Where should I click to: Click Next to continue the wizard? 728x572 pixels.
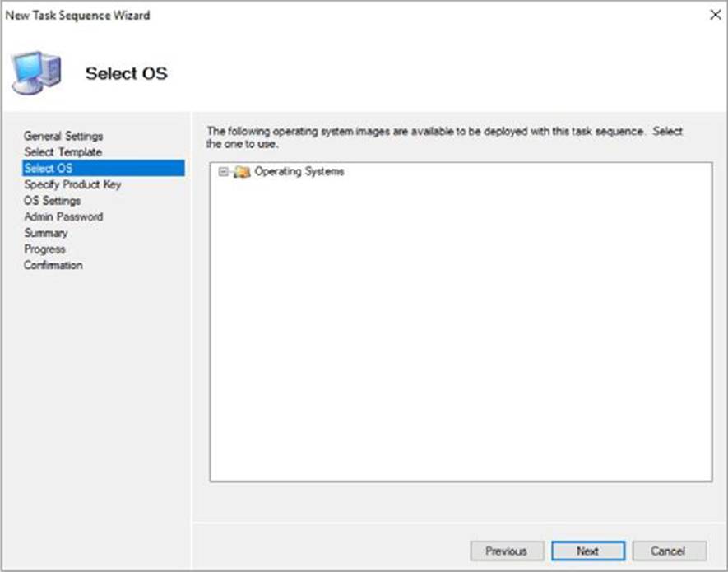(x=587, y=551)
